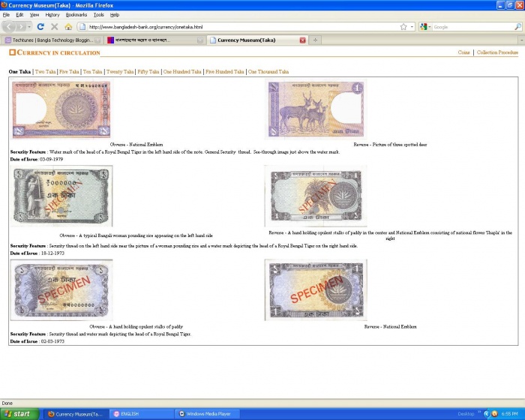Click the date text 02-03-1973

click(52, 341)
